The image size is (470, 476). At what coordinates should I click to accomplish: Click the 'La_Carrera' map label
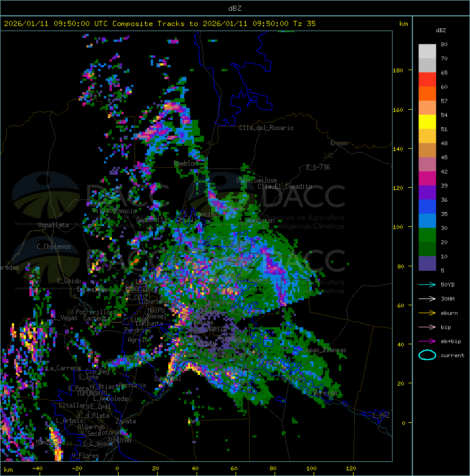click(63, 368)
